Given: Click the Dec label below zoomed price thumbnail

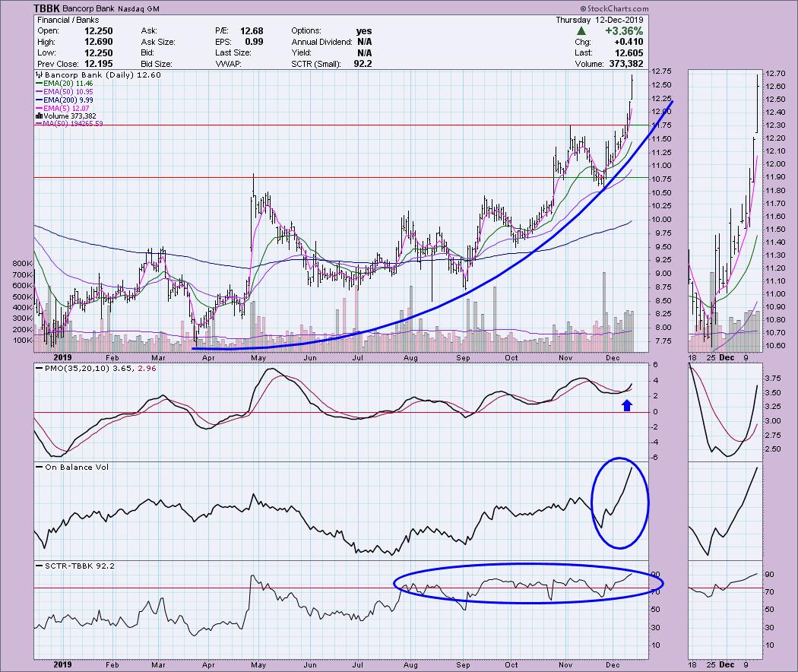Looking at the screenshot, I should [x=727, y=357].
